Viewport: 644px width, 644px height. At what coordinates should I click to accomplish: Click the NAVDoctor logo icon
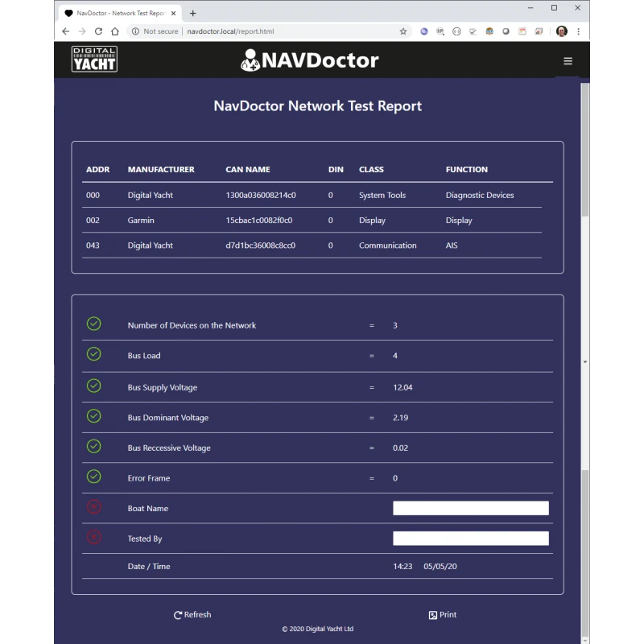pos(250,60)
